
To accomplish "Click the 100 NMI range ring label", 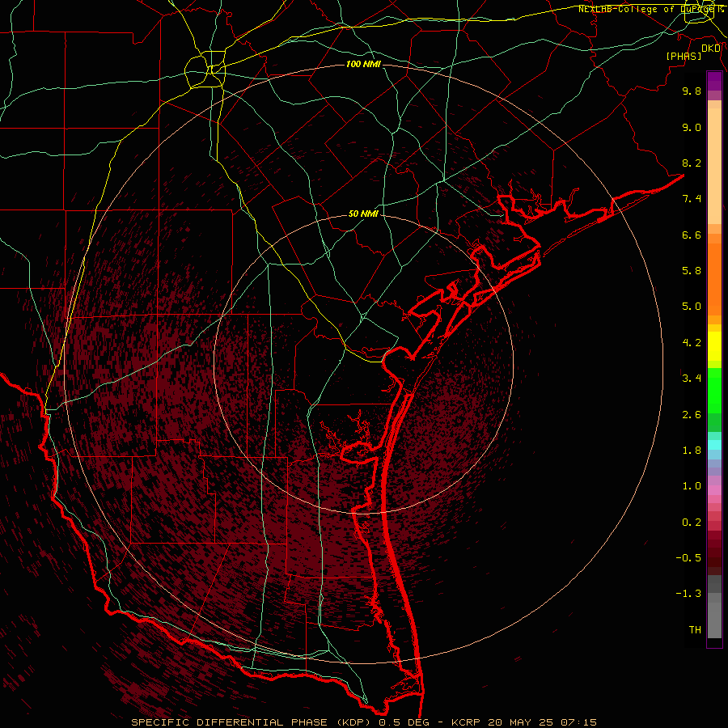I will click(x=363, y=64).
